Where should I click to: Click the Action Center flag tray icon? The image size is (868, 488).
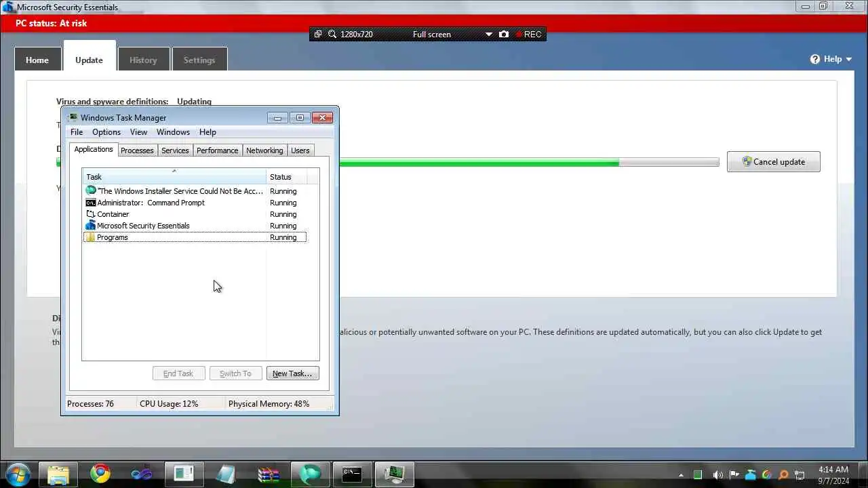click(x=734, y=474)
